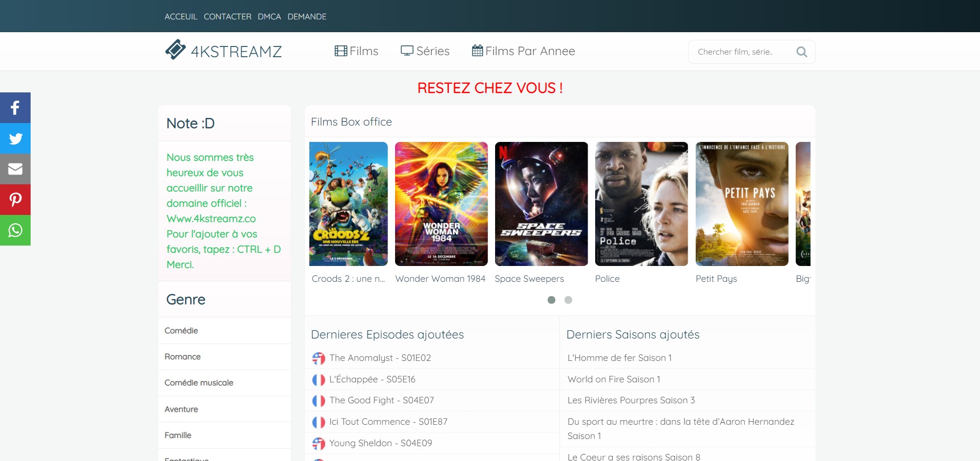980x461 pixels.
Task: Click the Twitter share icon
Action: tap(15, 138)
